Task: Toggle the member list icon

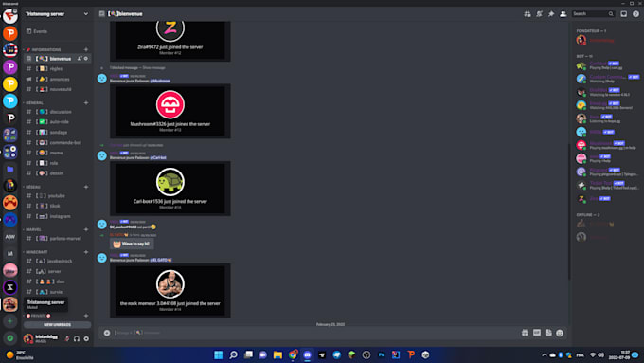Action: pos(563,14)
